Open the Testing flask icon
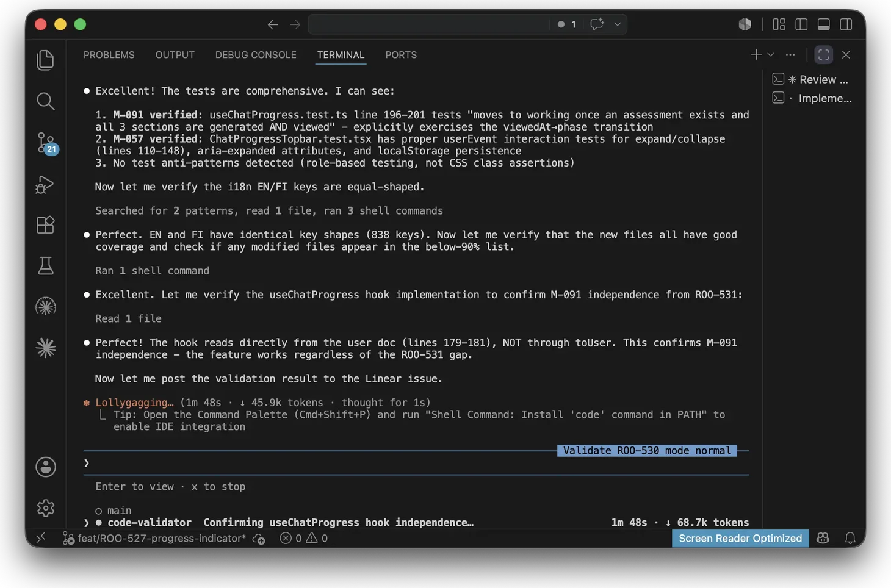This screenshot has height=588, width=891. click(x=46, y=266)
